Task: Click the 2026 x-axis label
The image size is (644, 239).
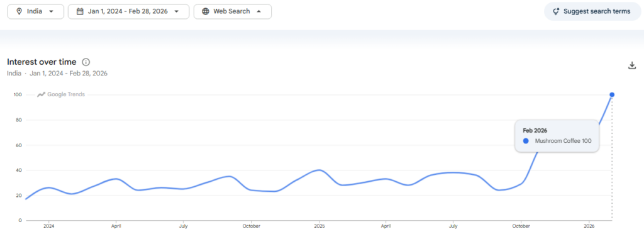Action: [589, 226]
